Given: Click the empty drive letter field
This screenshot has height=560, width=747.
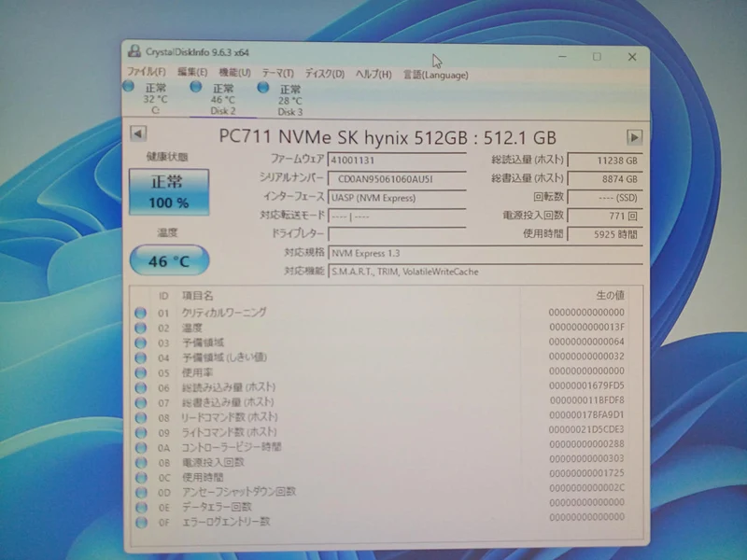Looking at the screenshot, I should click(397, 234).
